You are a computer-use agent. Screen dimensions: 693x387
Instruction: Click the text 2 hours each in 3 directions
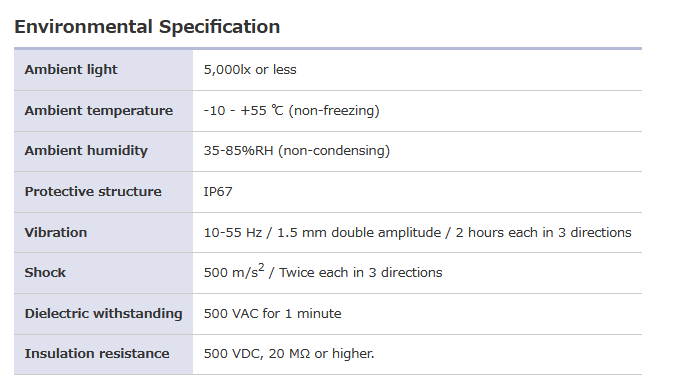click(543, 232)
